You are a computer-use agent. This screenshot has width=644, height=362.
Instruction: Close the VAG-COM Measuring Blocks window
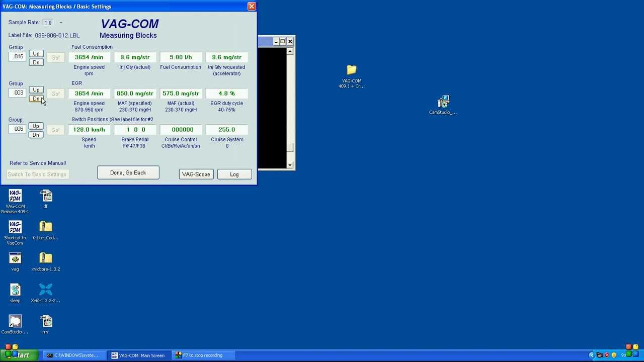252,7
